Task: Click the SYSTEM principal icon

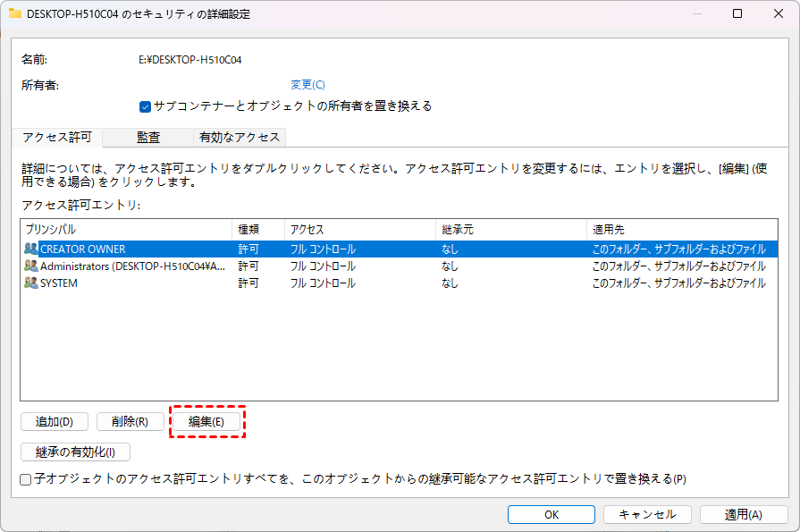Action: pos(31,283)
